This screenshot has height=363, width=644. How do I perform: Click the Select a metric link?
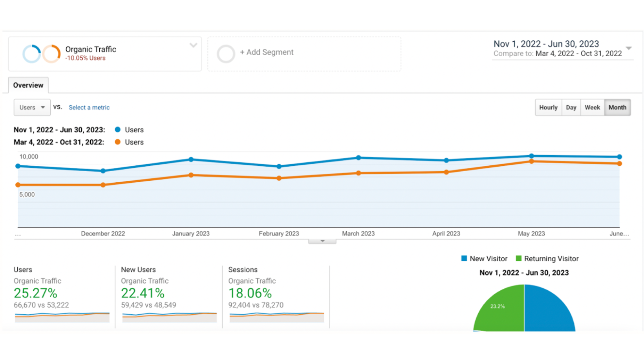(89, 107)
